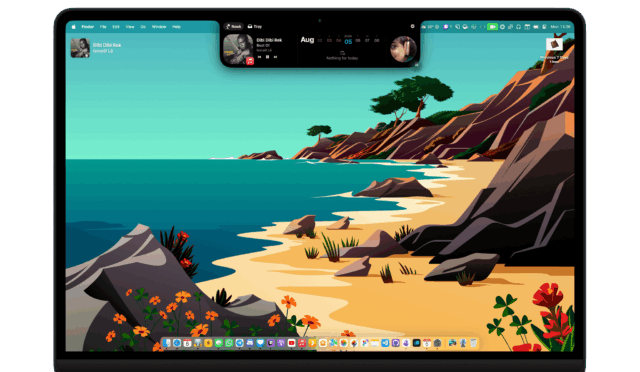
Task: Open the Apple menu
Action: 73,27
